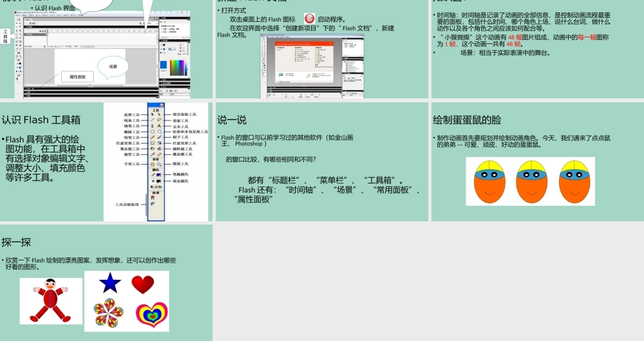Open the '认识 Flash 工具箱' slide
This screenshot has width=644, height=341.
[106, 161]
